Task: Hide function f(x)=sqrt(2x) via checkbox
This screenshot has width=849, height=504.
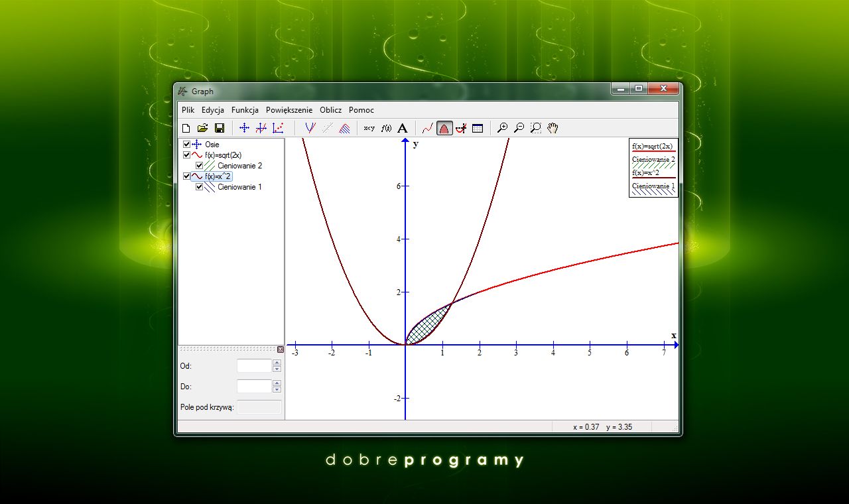Action: (x=186, y=155)
